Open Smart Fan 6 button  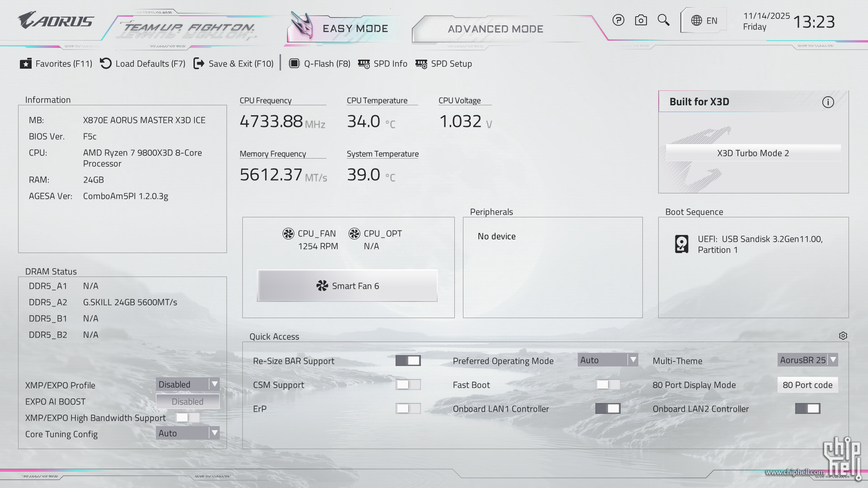(x=347, y=286)
